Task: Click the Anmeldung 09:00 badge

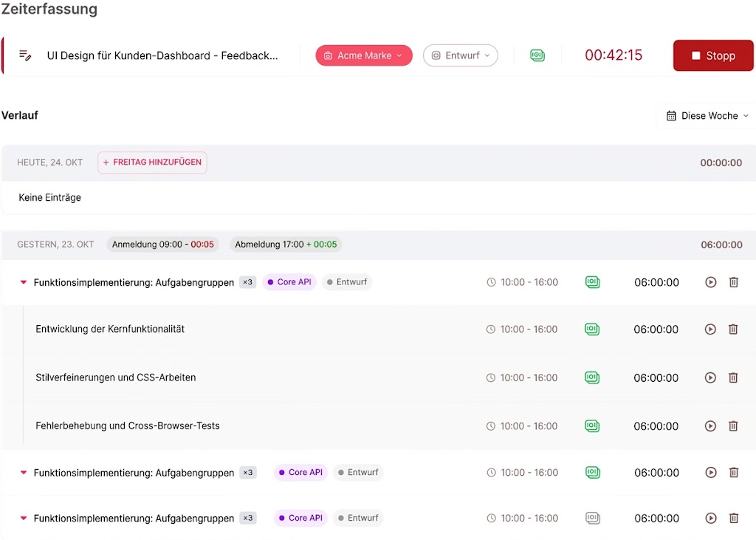Action: [x=163, y=245]
